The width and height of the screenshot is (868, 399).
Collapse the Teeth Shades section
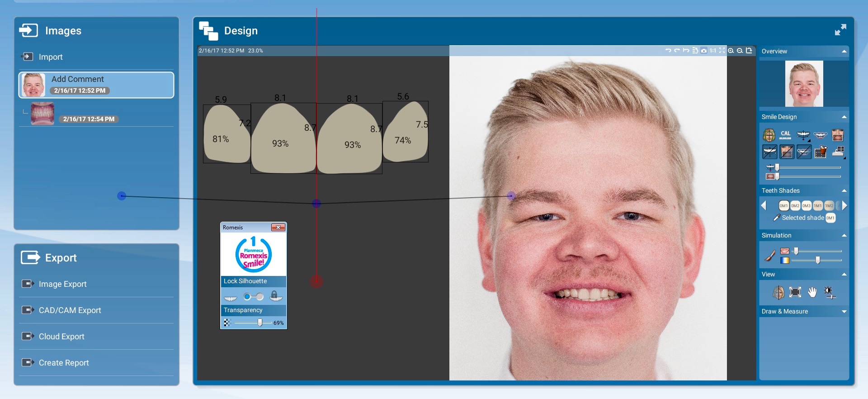[x=844, y=190]
